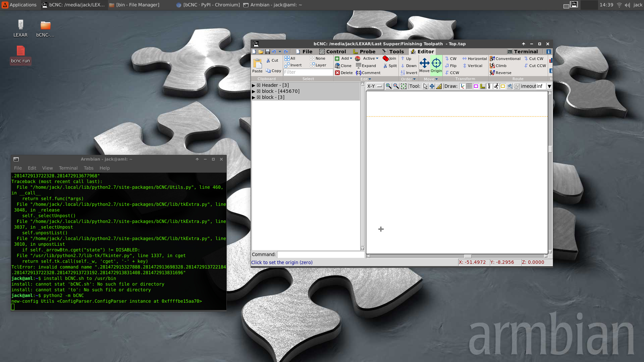Expand the last block [3] tree row

click(254, 97)
